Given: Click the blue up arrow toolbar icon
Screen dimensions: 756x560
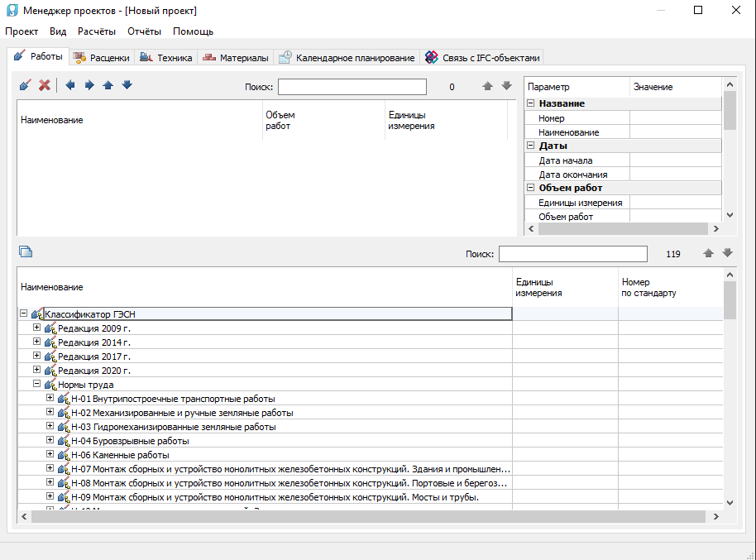Looking at the screenshot, I should point(108,85).
